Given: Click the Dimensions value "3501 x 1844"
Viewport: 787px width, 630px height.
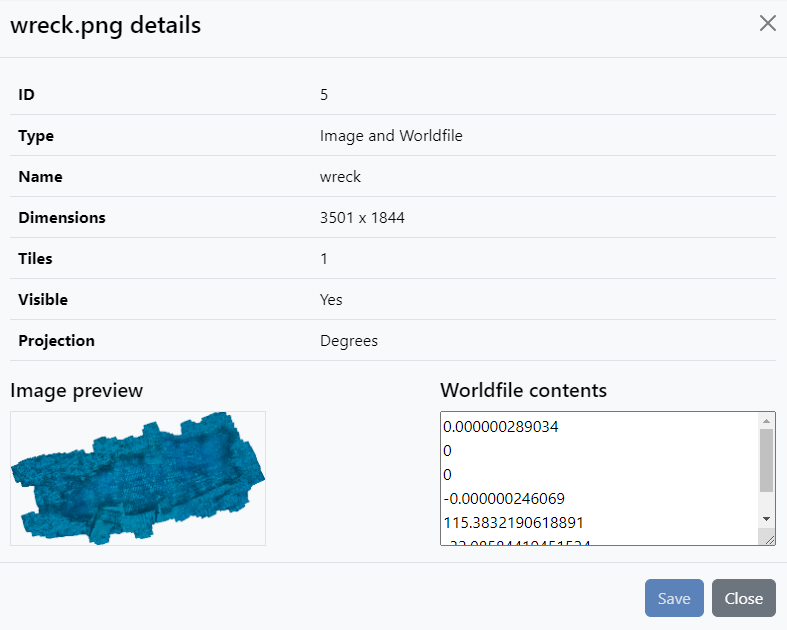Looking at the screenshot, I should click(362, 218).
